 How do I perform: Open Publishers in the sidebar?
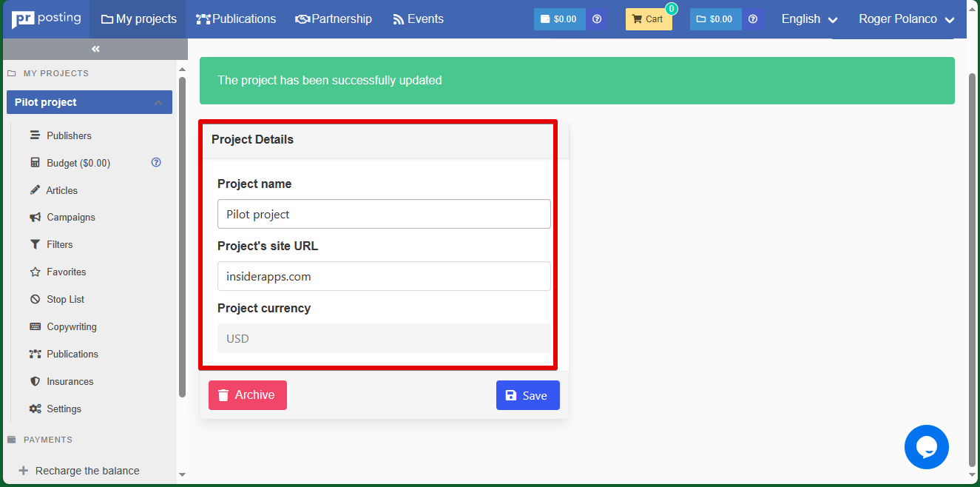click(69, 135)
